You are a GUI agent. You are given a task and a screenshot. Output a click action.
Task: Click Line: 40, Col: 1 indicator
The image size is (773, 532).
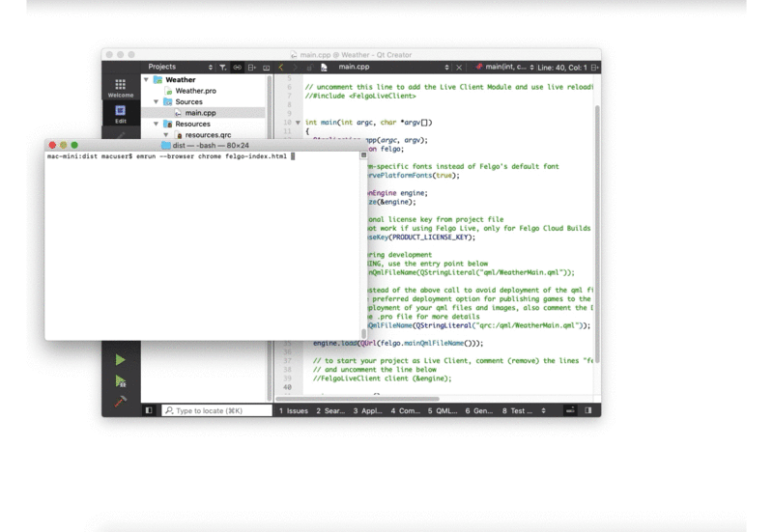pyautogui.click(x=562, y=68)
